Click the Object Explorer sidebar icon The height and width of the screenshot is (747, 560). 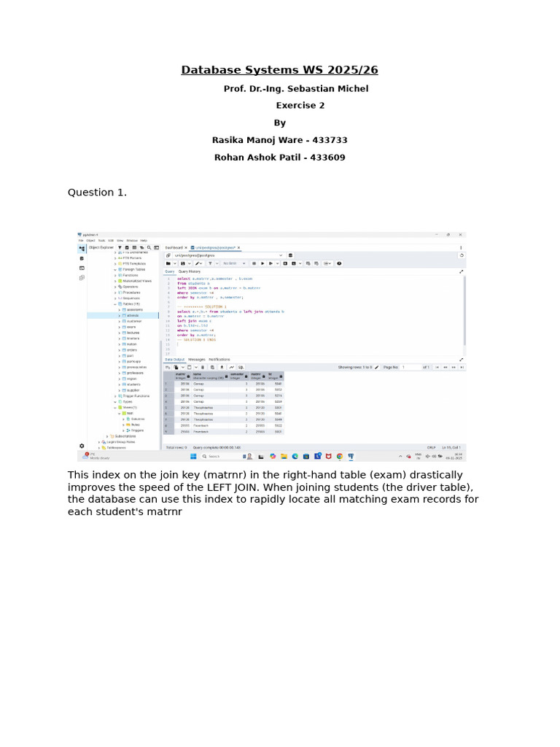pos(82,248)
